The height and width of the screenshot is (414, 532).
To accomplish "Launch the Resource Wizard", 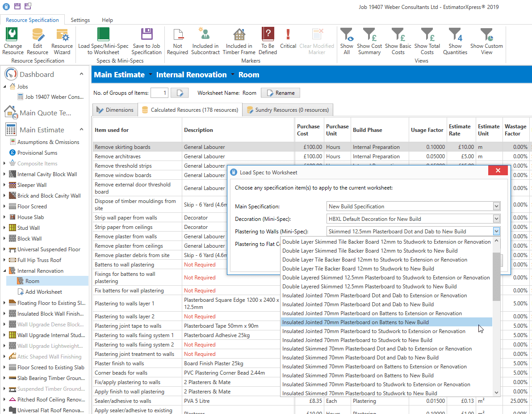I will coord(62,42).
